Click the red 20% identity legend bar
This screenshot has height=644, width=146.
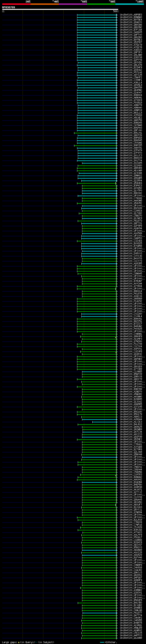(16, 4)
